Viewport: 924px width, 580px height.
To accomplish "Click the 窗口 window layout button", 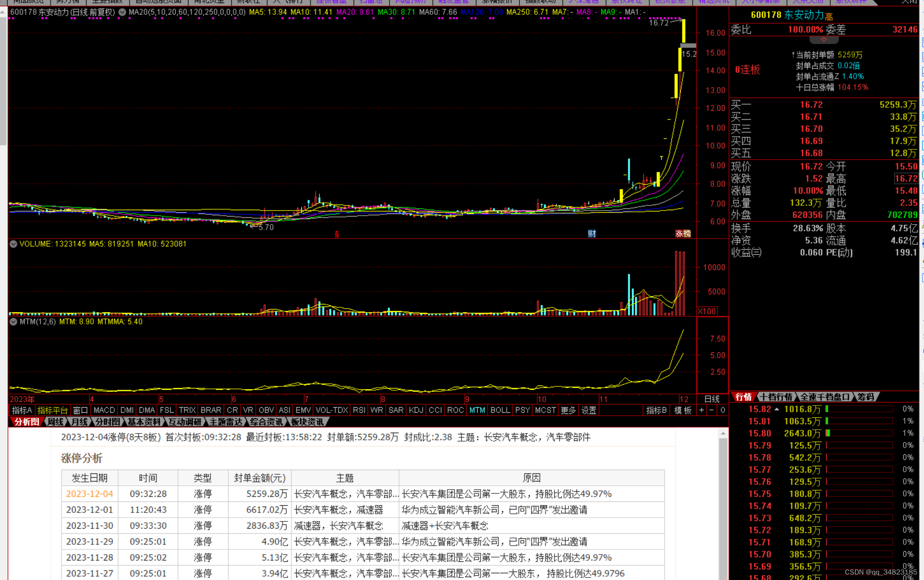I will [80, 410].
